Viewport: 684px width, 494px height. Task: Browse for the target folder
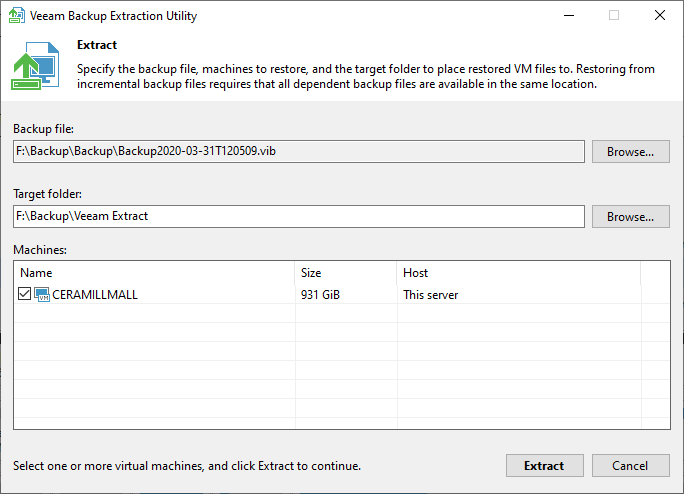(x=630, y=216)
